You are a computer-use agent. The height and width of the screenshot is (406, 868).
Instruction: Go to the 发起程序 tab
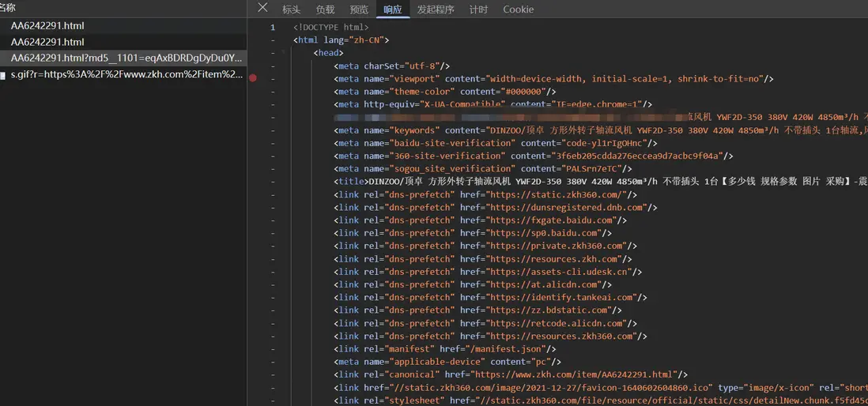(436, 9)
